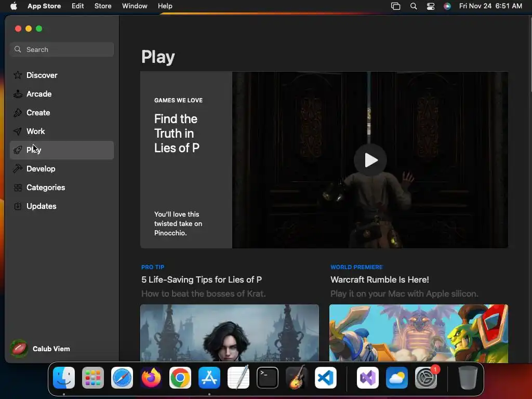Switch to the Work section
The width and height of the screenshot is (532, 399).
tap(62, 131)
